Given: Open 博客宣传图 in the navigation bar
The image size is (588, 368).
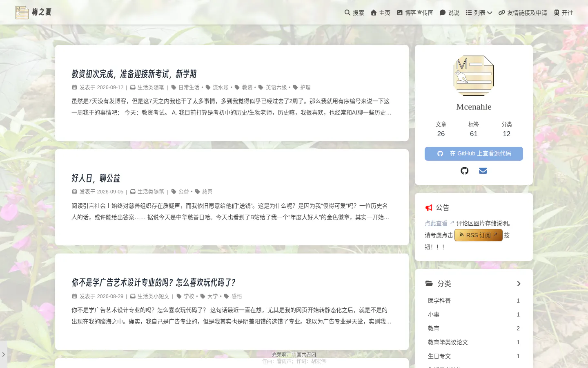Looking at the screenshot, I should [415, 13].
